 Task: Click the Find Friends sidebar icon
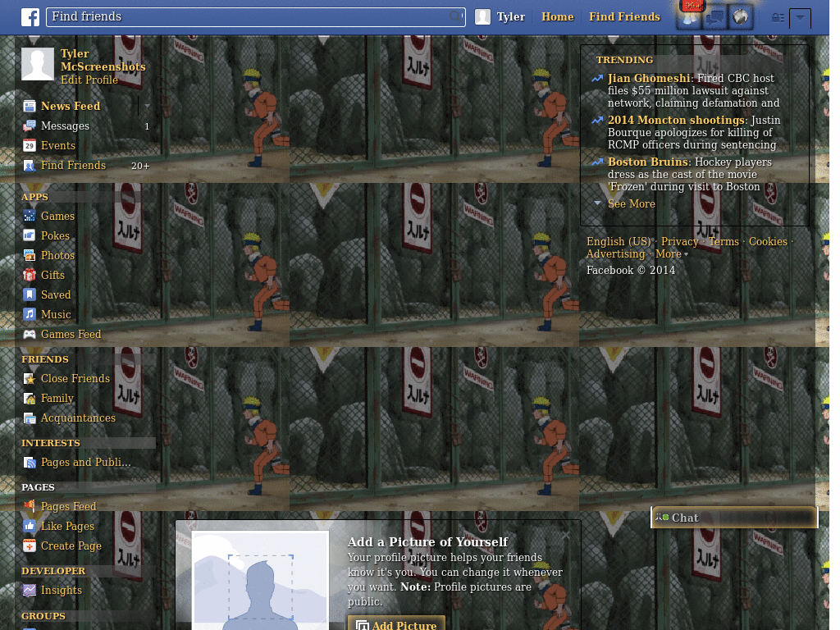click(x=30, y=166)
